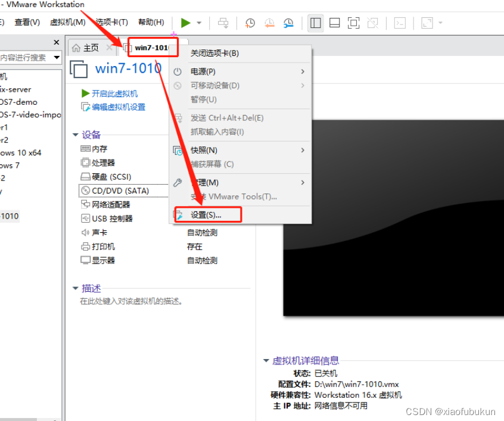Select the Windows 7 library entry

tap(10, 166)
